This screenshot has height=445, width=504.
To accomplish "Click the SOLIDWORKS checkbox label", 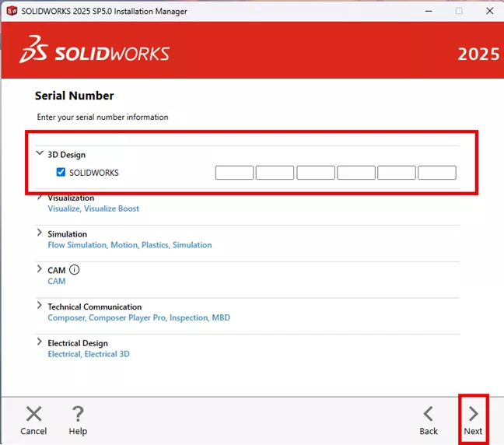I will (x=94, y=173).
